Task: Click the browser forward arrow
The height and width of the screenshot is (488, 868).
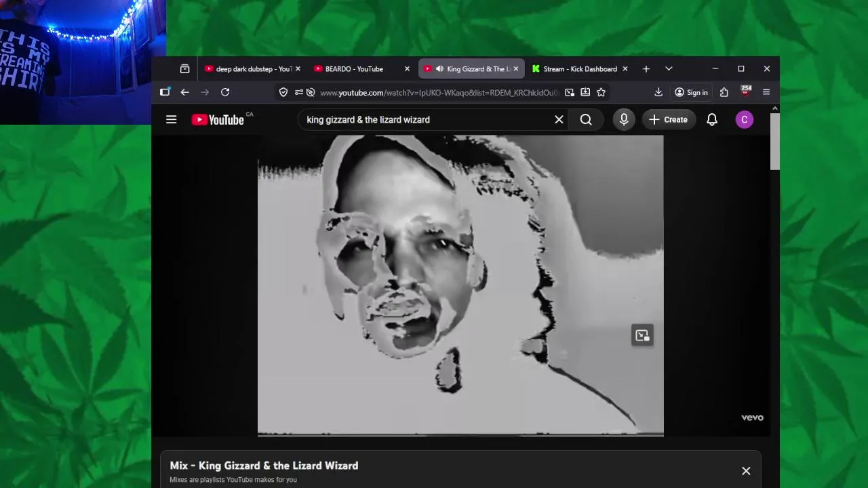Action: coord(205,92)
